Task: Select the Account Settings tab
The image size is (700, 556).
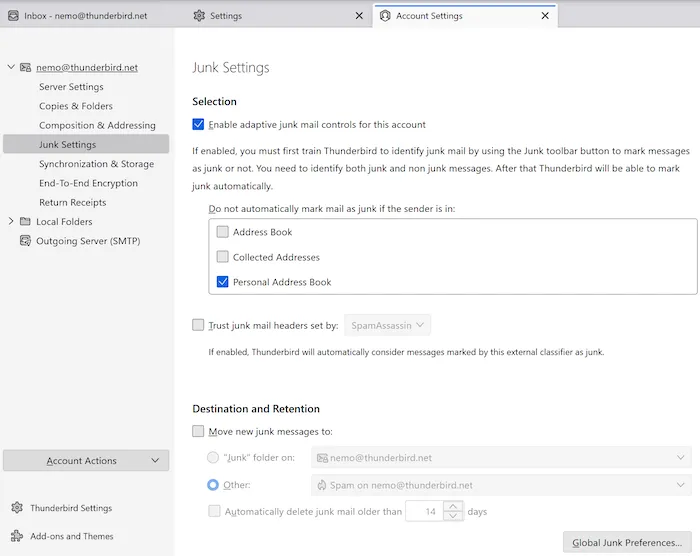Action: (465, 16)
